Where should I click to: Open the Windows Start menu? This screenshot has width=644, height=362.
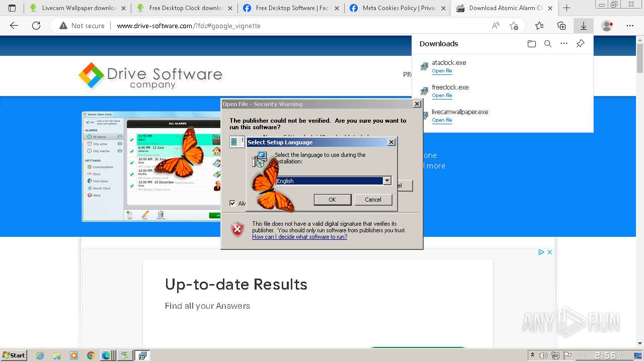pyautogui.click(x=14, y=355)
